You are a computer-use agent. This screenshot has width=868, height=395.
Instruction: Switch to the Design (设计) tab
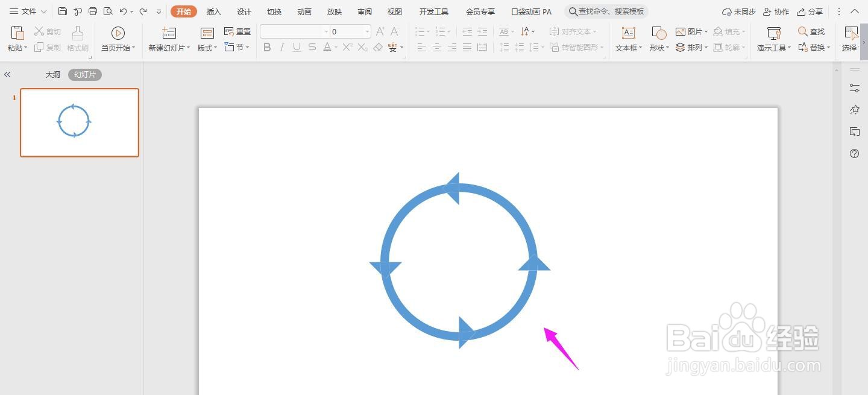[244, 11]
